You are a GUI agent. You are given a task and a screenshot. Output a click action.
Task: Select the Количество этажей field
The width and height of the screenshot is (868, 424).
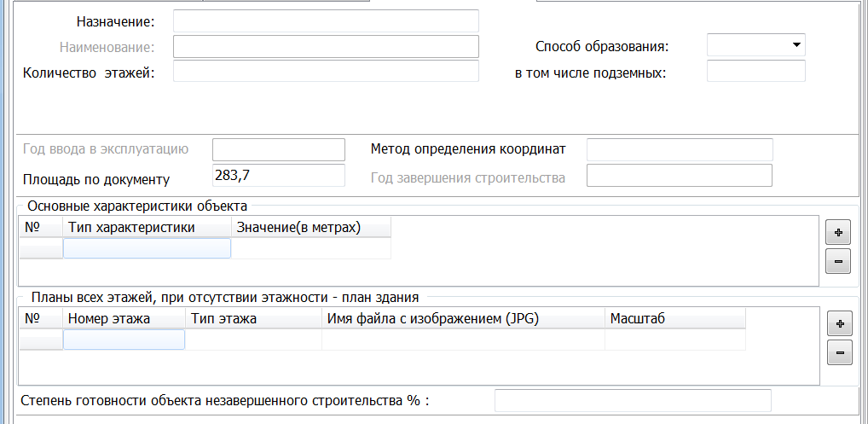(x=326, y=72)
